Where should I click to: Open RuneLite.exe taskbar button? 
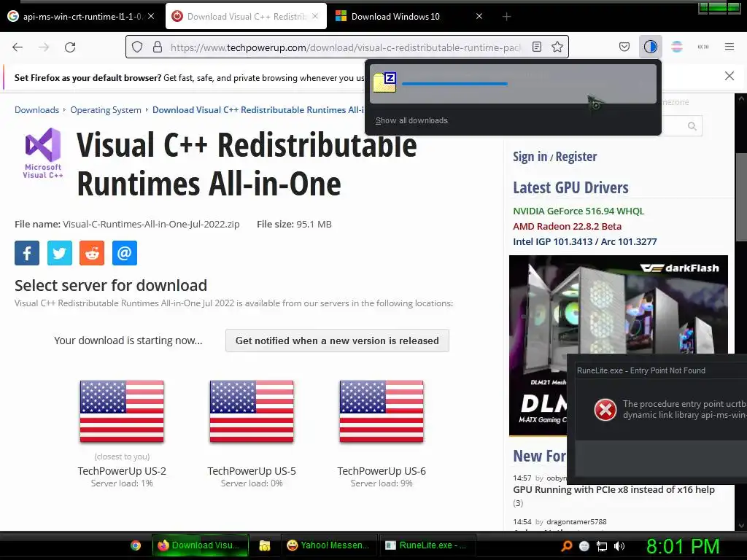pyautogui.click(x=426, y=545)
